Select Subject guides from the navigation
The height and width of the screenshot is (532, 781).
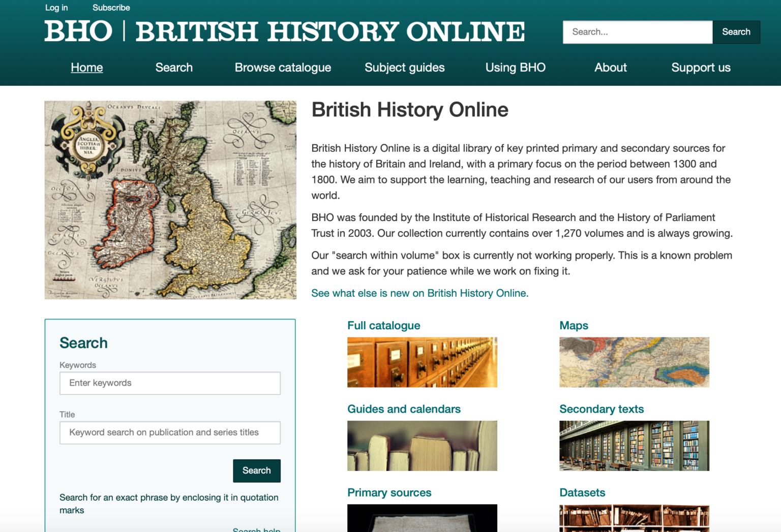coord(405,68)
